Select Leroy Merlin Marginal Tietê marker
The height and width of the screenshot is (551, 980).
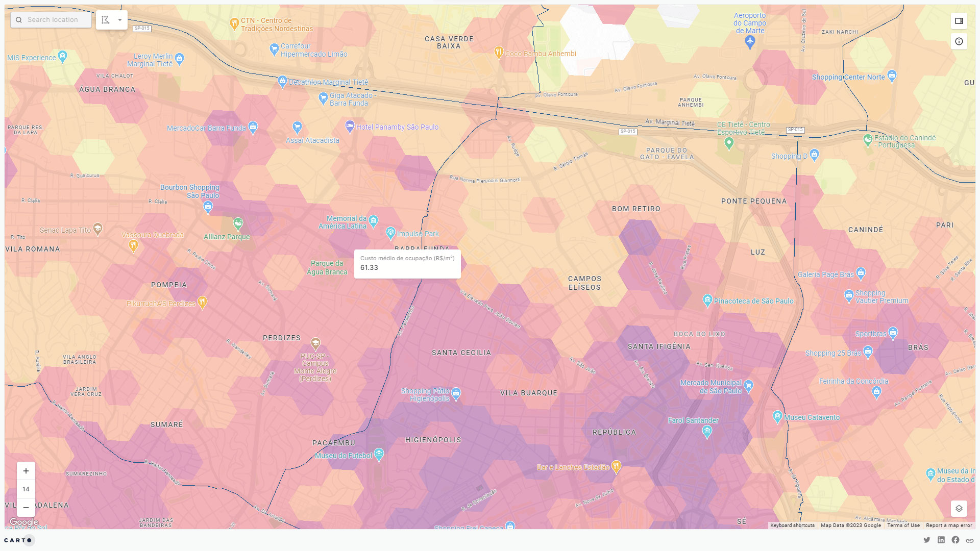click(x=179, y=59)
